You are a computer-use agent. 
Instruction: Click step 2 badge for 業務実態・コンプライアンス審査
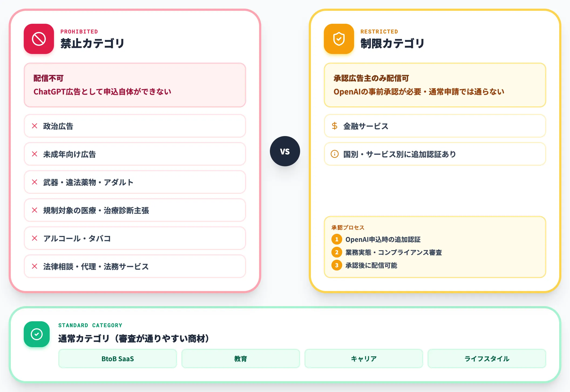[337, 252]
